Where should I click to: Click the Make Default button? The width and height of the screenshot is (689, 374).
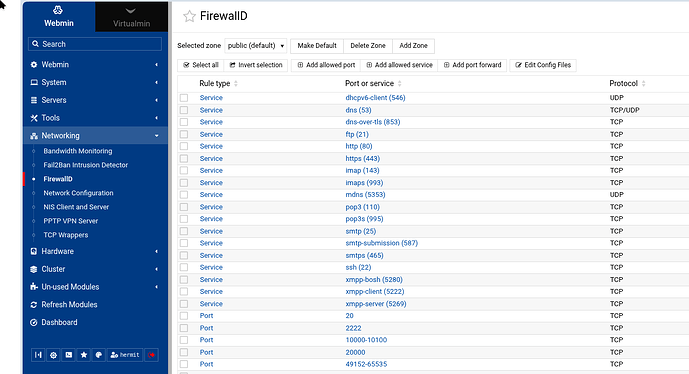[x=317, y=46]
